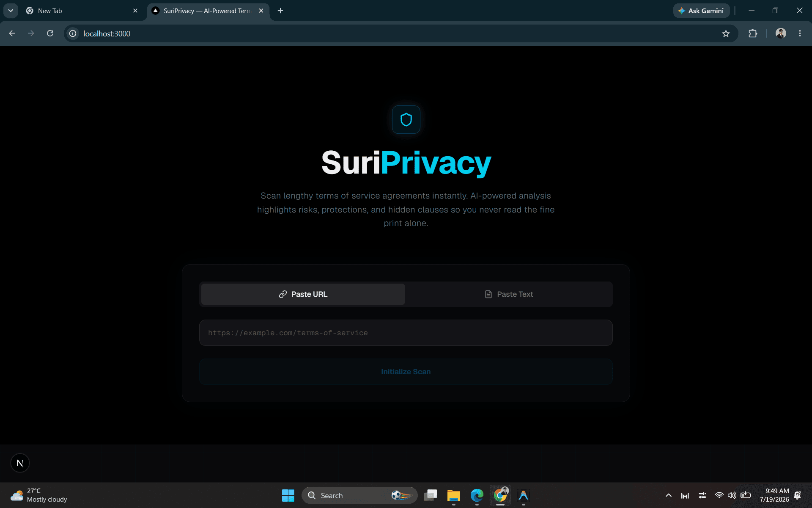The height and width of the screenshot is (508, 812).
Task: Reload the localhost page
Action: coord(50,33)
